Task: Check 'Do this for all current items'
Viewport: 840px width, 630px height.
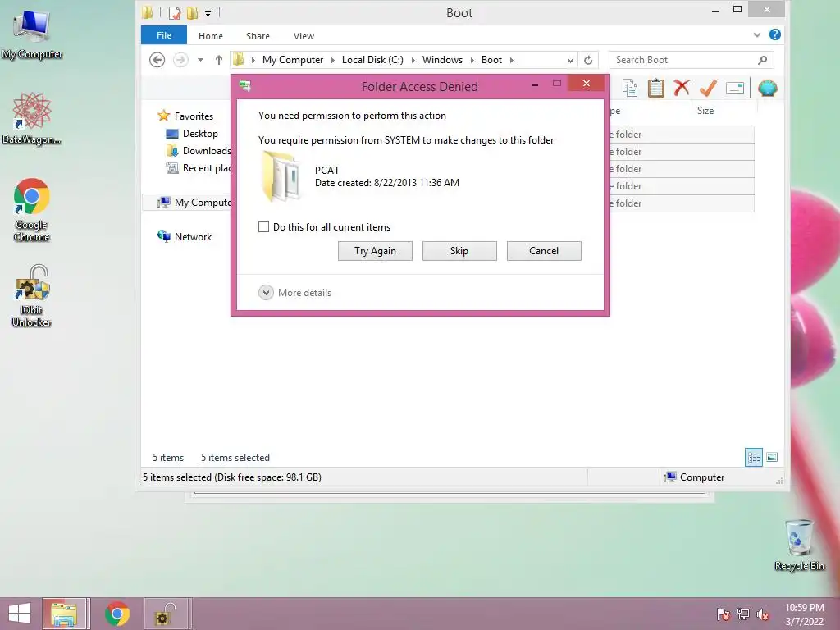Action: [263, 227]
